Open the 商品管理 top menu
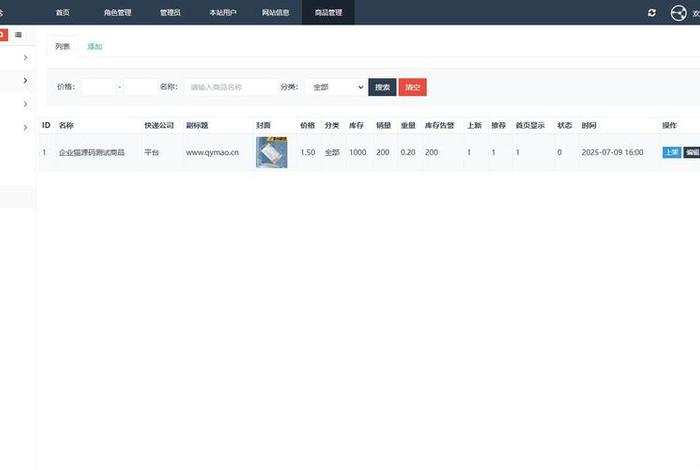The width and height of the screenshot is (700, 470). 321,12
